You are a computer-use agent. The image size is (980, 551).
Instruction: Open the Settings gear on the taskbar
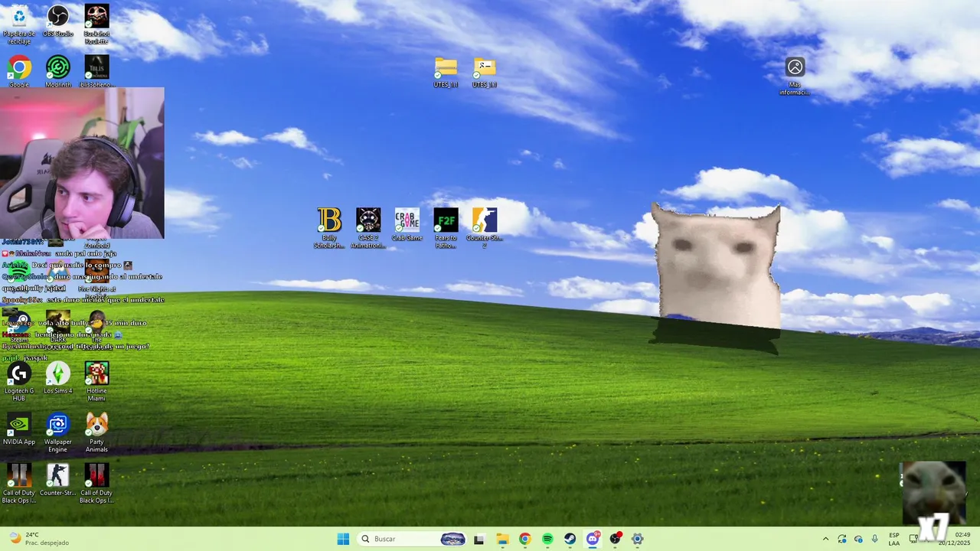click(x=638, y=539)
